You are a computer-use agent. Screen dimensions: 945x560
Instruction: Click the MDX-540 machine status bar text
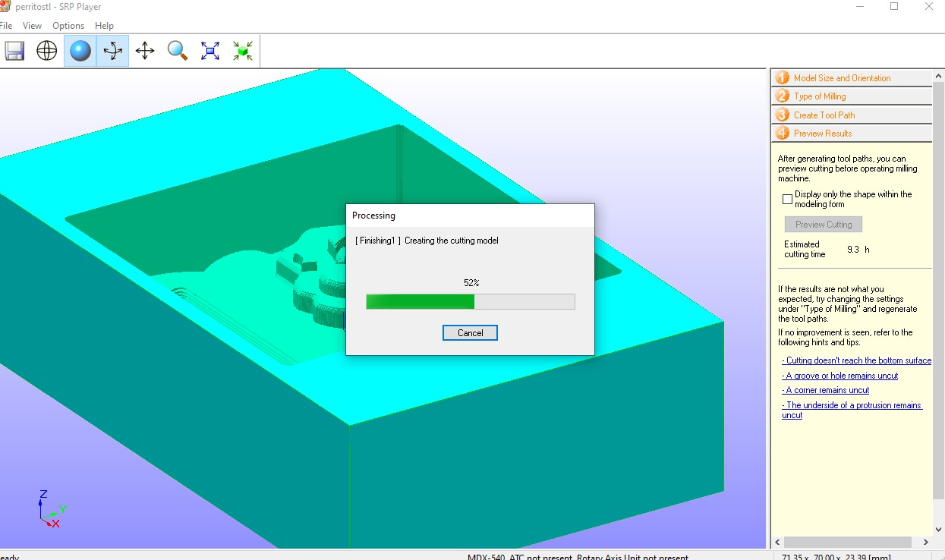point(578,557)
